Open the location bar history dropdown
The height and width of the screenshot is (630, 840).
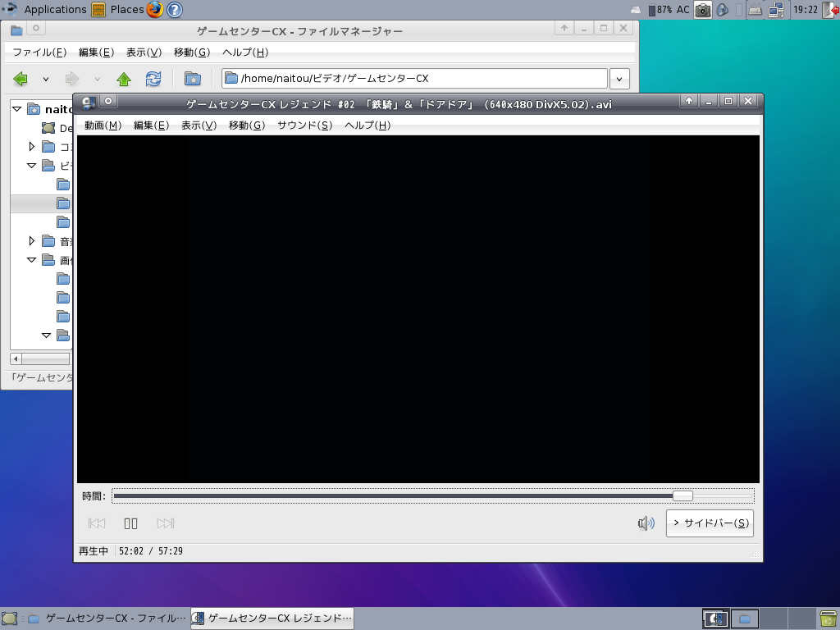coord(619,79)
